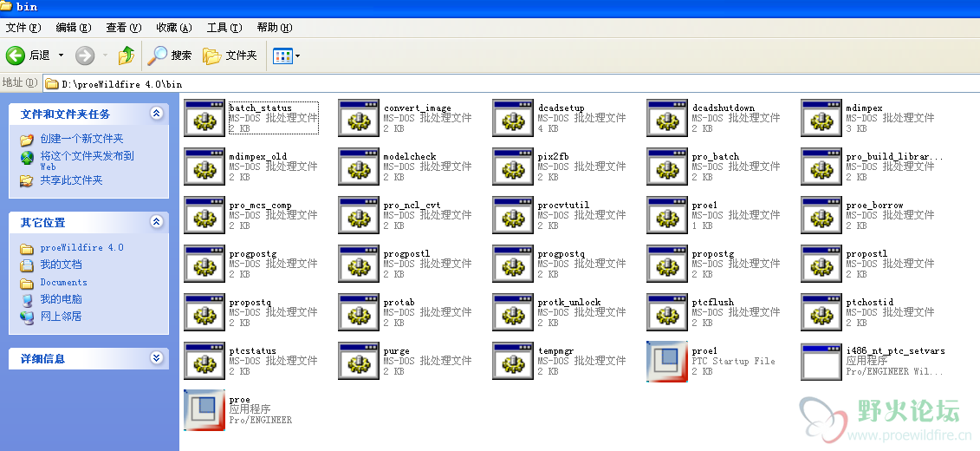Open the 查看(V) menu
This screenshot has height=451, width=980.
pyautogui.click(x=124, y=28)
